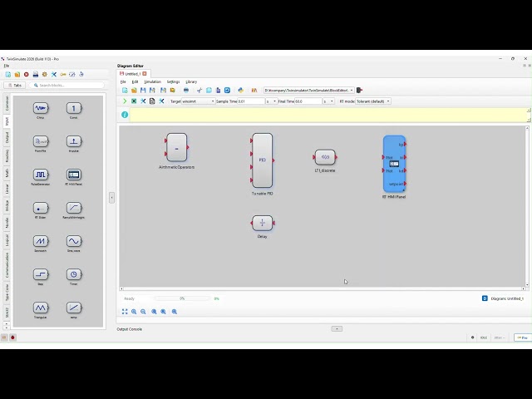Image resolution: width=532 pixels, height=399 pixels.
Task: Open the file path dropdown
Action: 352,91
